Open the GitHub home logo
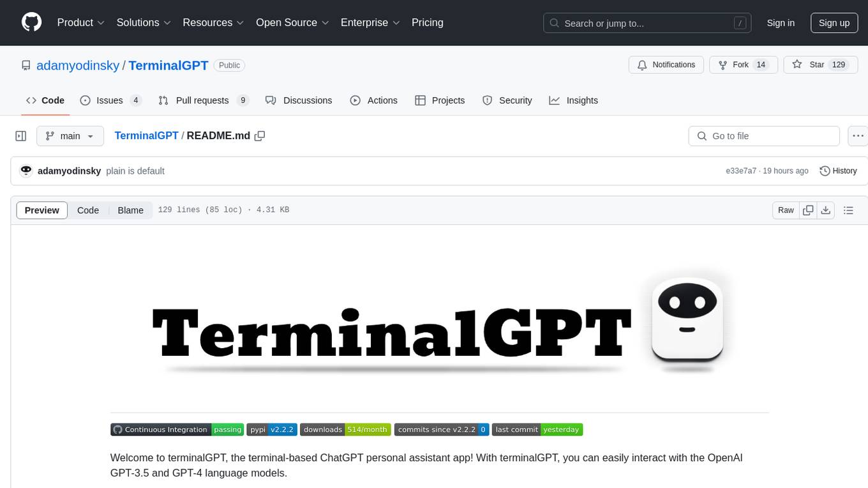868x488 pixels. pyautogui.click(x=31, y=22)
